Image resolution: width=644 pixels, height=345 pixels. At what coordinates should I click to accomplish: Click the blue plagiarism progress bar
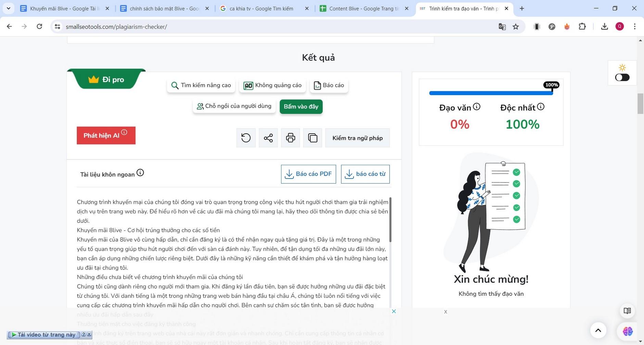[491, 93]
